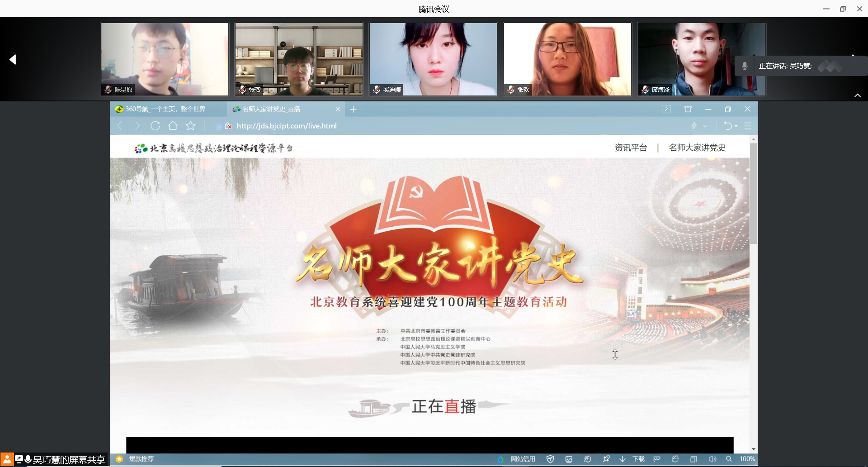
Task: Open the 资讯平台 link
Action: [x=631, y=148]
